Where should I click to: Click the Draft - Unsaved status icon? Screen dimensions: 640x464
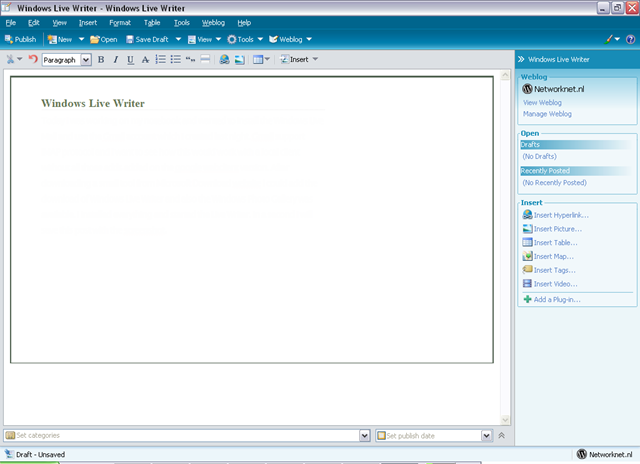pos(9,454)
